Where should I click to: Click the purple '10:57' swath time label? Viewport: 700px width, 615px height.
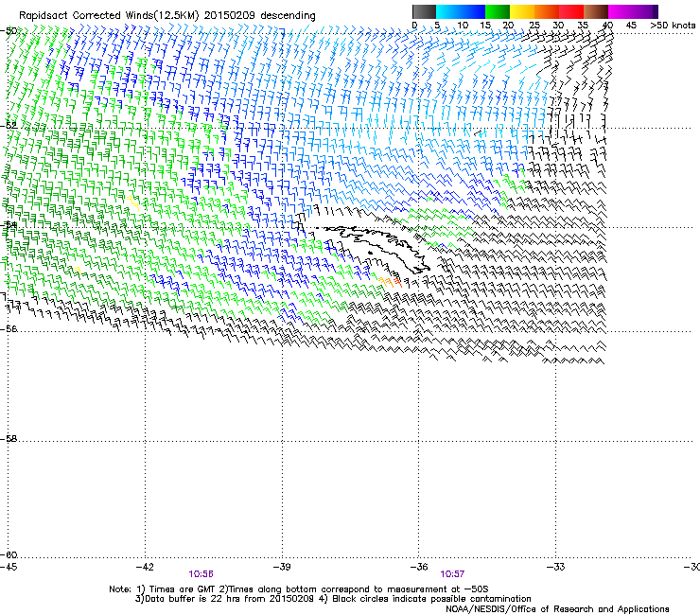tap(452, 574)
